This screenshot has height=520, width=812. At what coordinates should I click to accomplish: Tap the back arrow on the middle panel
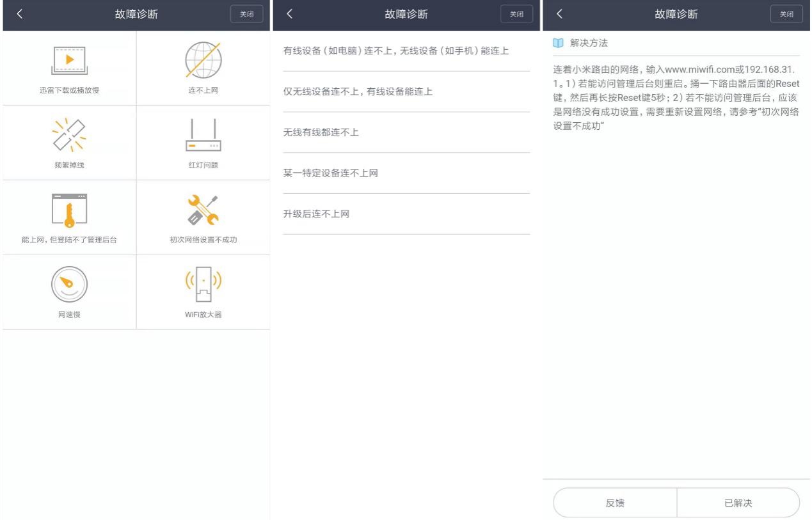click(289, 13)
